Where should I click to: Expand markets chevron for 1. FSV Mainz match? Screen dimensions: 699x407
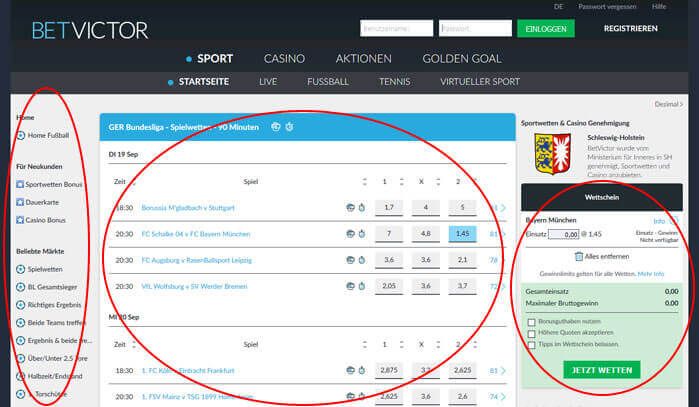[503, 396]
